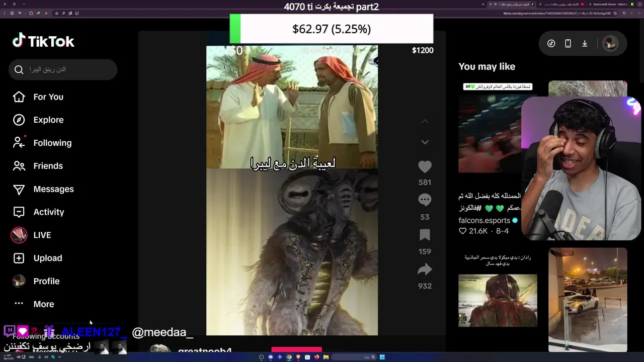Click the search magnifier icon in sidebar
The height and width of the screenshot is (362, 644).
(x=19, y=69)
